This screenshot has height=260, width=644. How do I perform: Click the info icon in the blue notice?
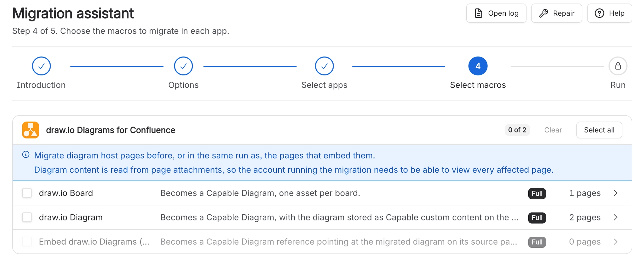(x=26, y=154)
